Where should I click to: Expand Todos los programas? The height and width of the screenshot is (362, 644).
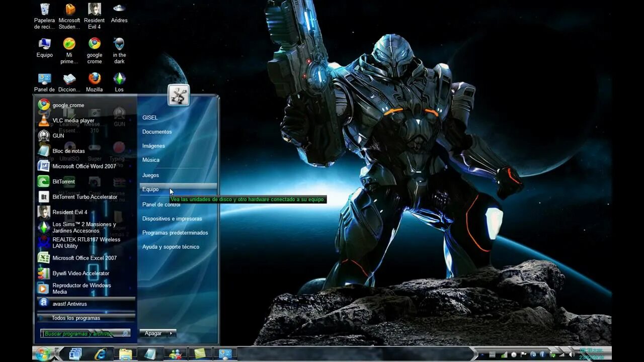coord(86,318)
